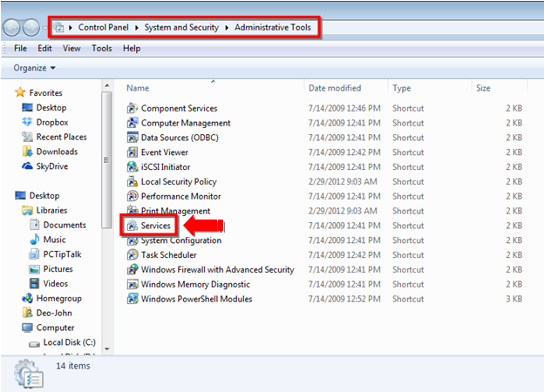
Task: Select Deo-John in the navigation pane
Action: (x=54, y=313)
